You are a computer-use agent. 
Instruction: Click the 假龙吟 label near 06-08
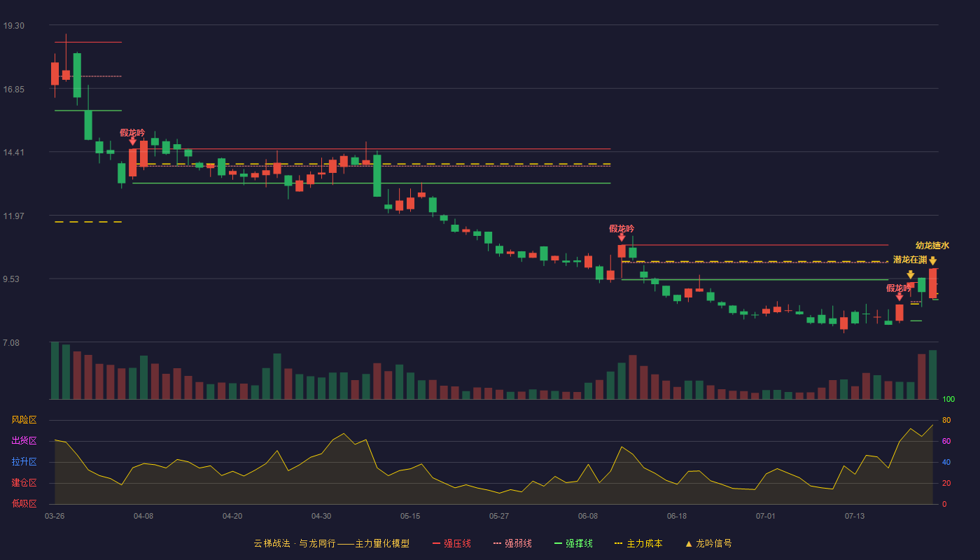point(622,229)
